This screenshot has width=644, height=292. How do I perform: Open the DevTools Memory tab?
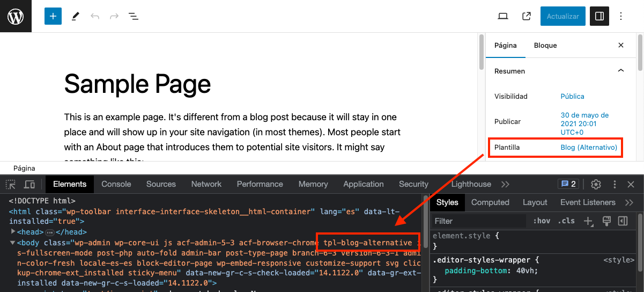click(313, 184)
